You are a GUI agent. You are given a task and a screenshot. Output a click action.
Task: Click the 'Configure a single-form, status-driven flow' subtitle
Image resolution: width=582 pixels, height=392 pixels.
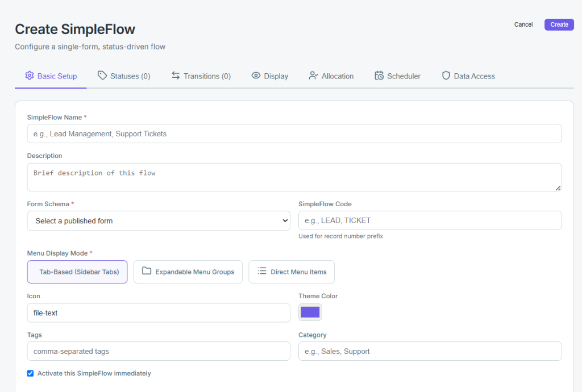pos(90,47)
